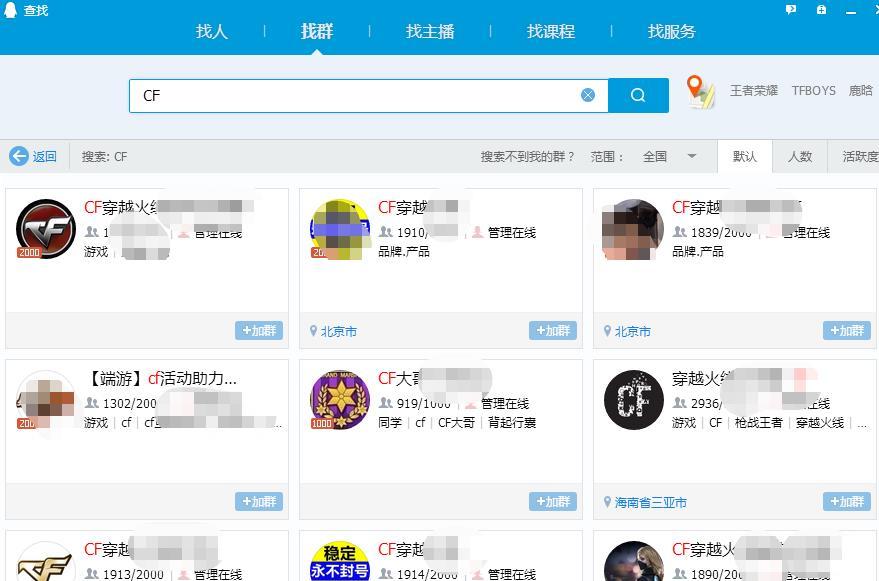Click the blue back arrow icon
The width and height of the screenshot is (879, 581).
pos(18,156)
